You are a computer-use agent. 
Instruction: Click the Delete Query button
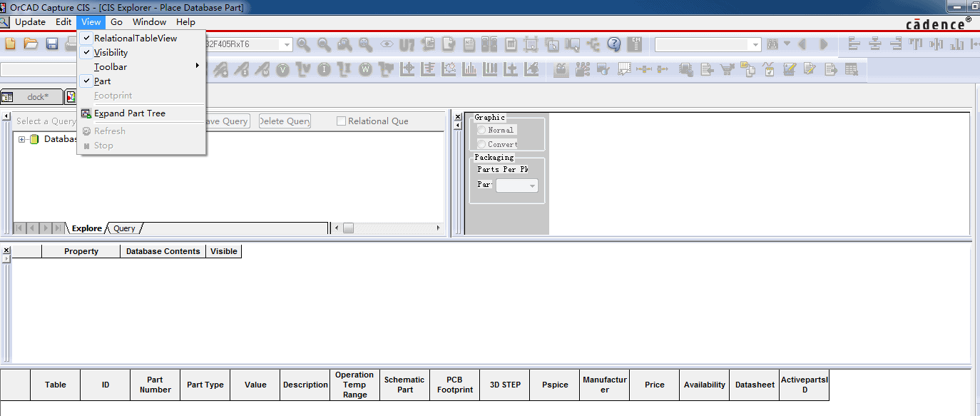pyautogui.click(x=285, y=121)
